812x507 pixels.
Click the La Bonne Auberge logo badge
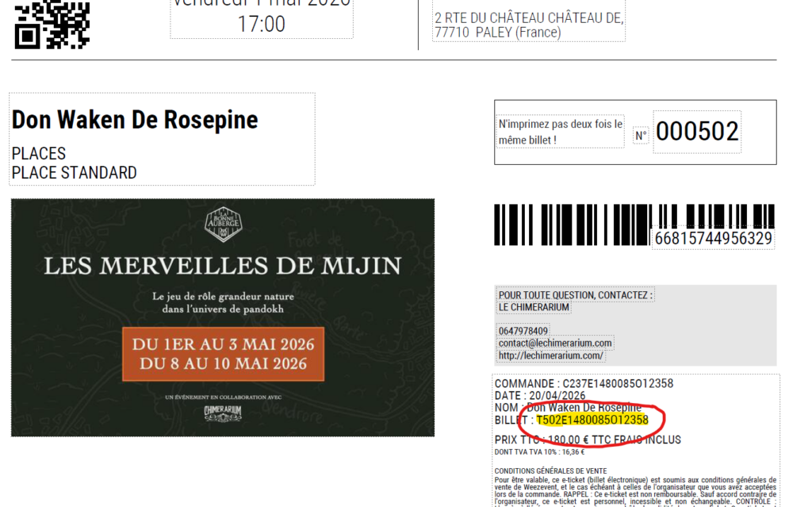click(223, 225)
